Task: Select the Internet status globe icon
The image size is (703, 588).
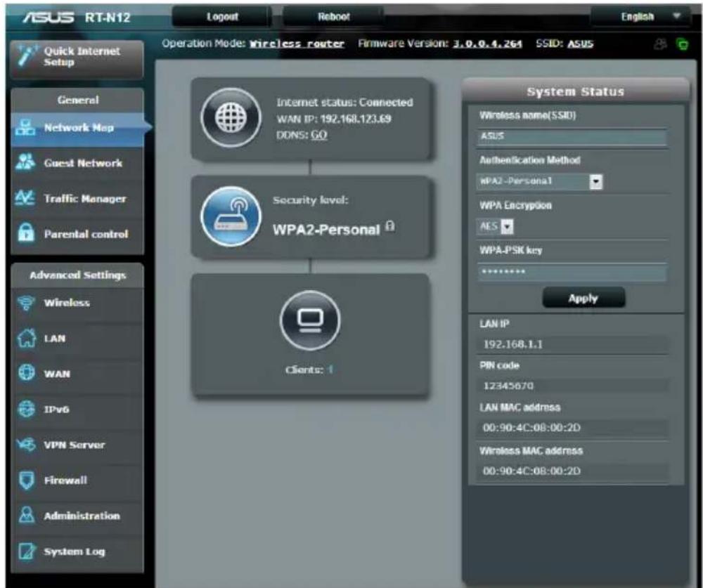Action: (x=231, y=118)
